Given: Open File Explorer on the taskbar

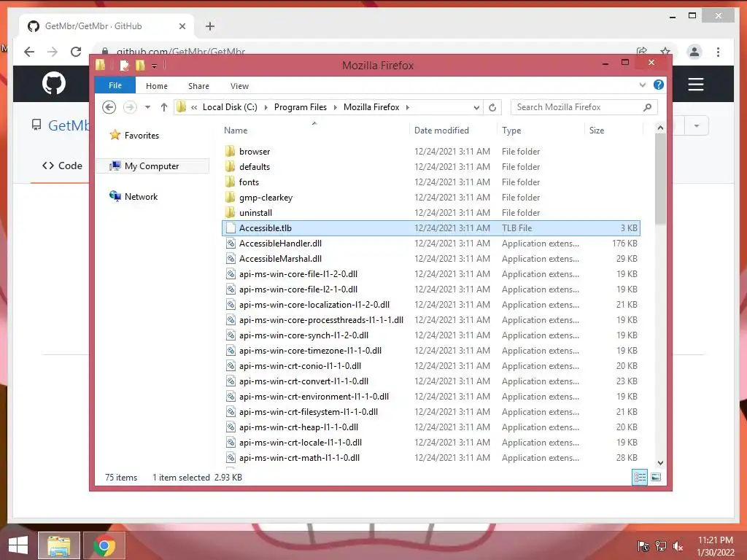Looking at the screenshot, I should point(58,545).
